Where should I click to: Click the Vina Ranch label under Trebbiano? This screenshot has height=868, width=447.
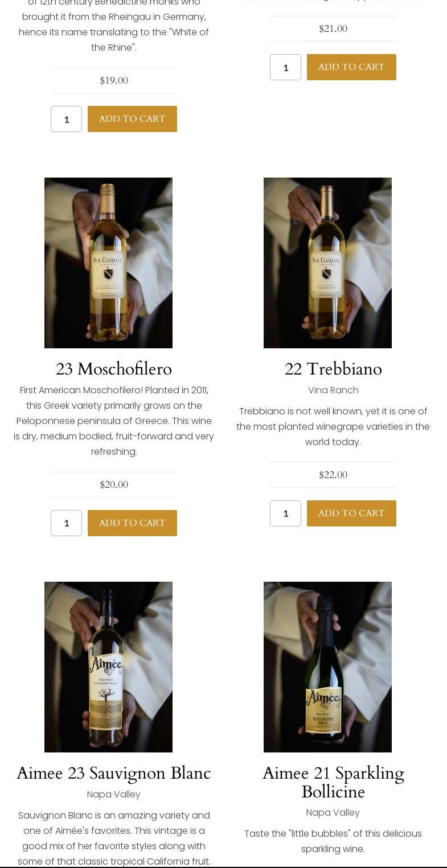pos(333,390)
